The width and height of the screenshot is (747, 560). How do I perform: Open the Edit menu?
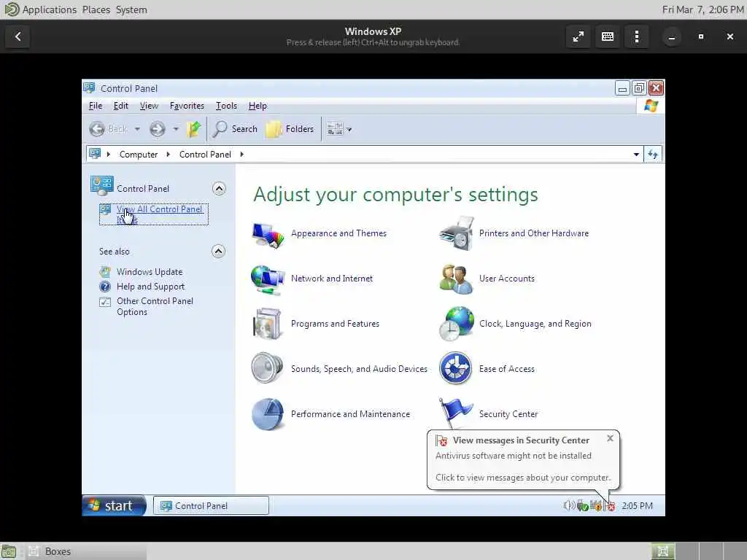(120, 106)
